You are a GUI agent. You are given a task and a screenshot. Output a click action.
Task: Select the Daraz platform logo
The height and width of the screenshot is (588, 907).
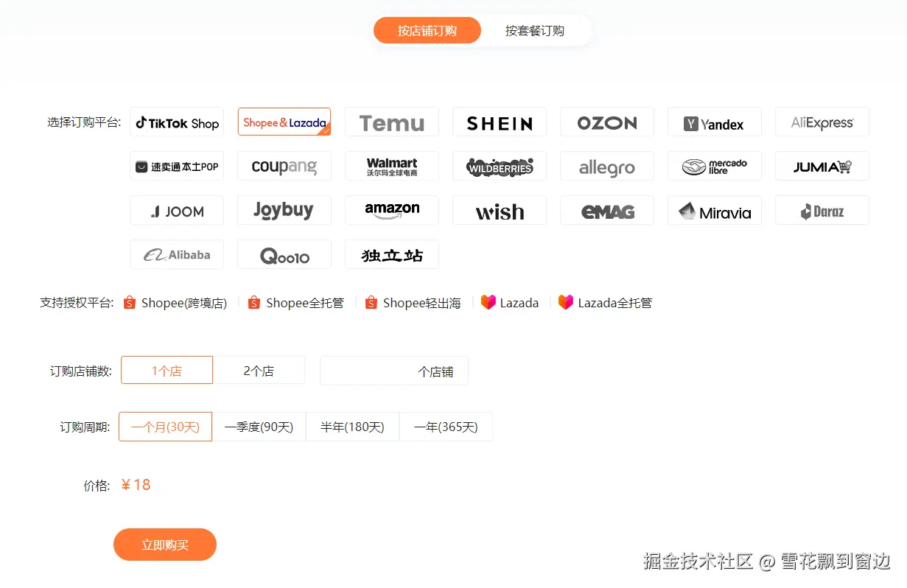click(822, 211)
